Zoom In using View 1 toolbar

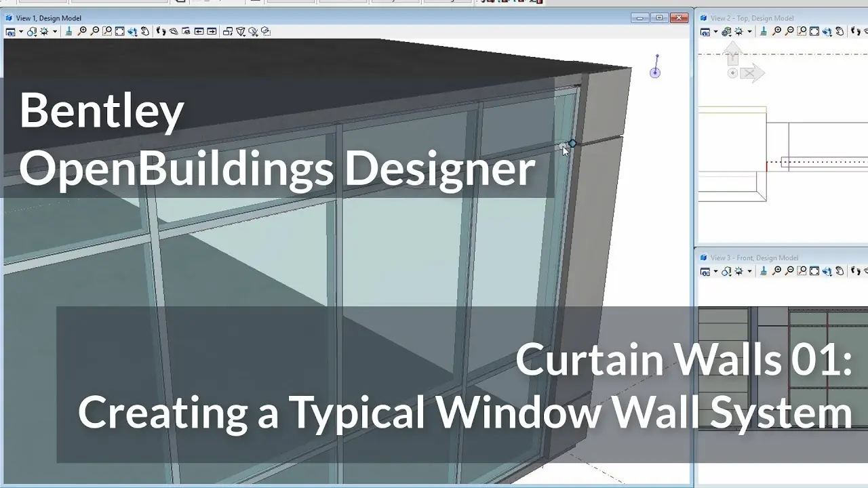(x=82, y=31)
